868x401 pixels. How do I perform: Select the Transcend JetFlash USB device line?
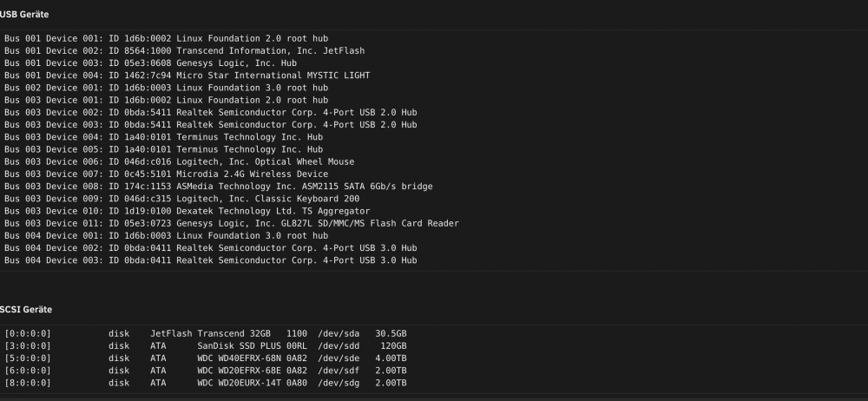(184, 51)
